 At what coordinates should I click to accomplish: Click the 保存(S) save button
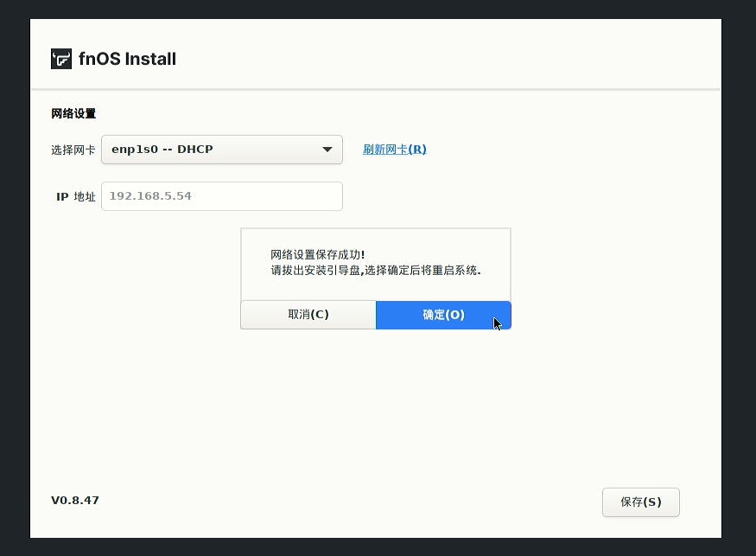point(641,502)
